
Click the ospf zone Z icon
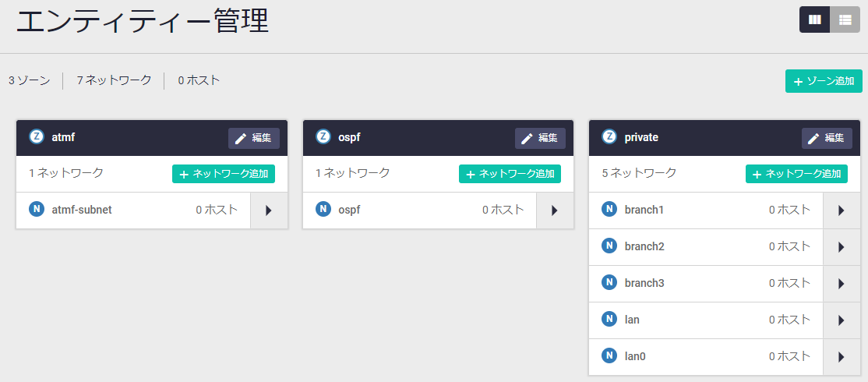click(323, 137)
